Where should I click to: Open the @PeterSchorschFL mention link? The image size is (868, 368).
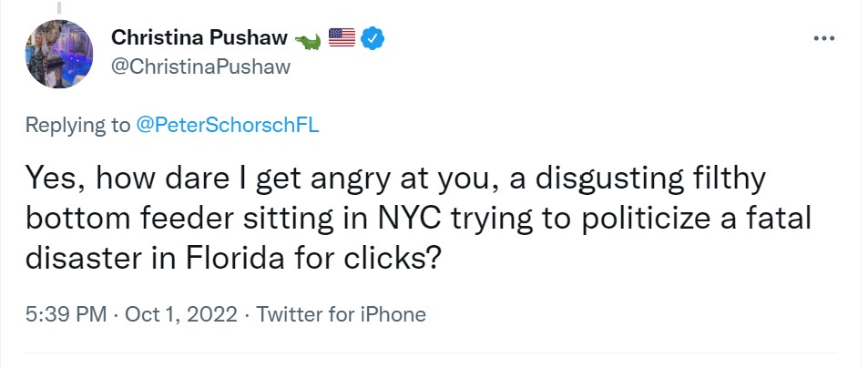[x=227, y=126]
